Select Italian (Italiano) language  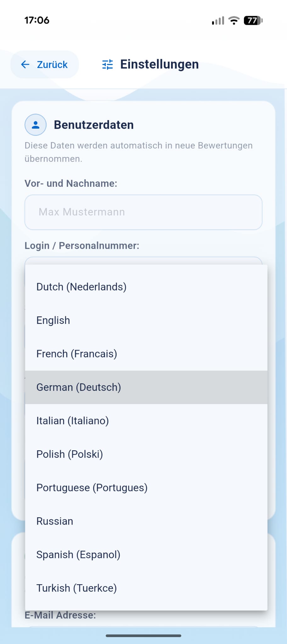[73, 421]
